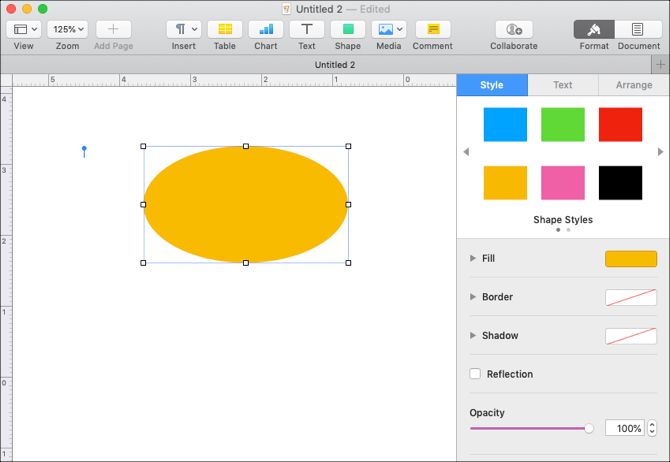
Task: Click the Opacity 100% value field
Action: coord(625,428)
